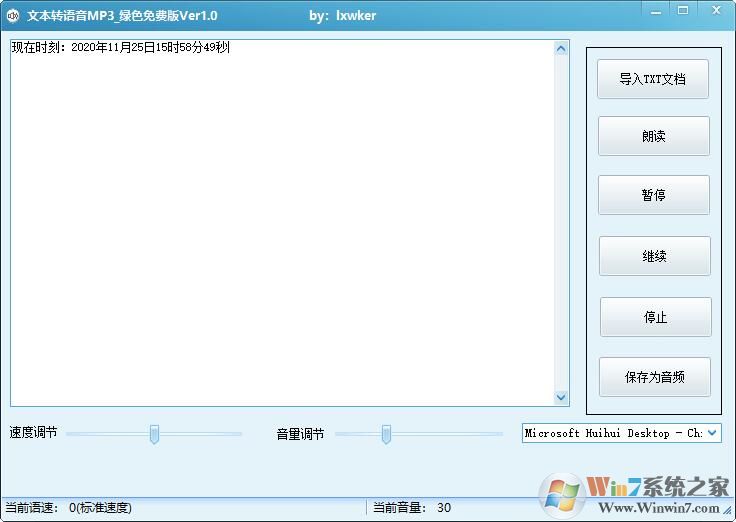Click the text area scrollbar down arrow
The image size is (736, 522).
click(561, 397)
